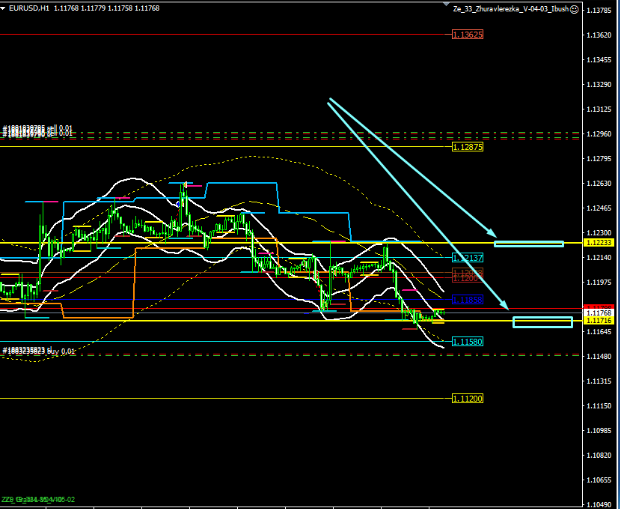Image resolution: width=620 pixels, height=509 pixels.
Task: Click the chart shift triangle beside EURUSD
Action: click(5, 8)
